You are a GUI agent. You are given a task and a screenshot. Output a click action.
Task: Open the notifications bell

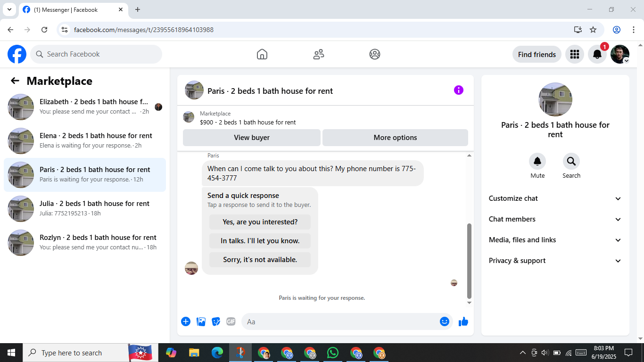(597, 54)
